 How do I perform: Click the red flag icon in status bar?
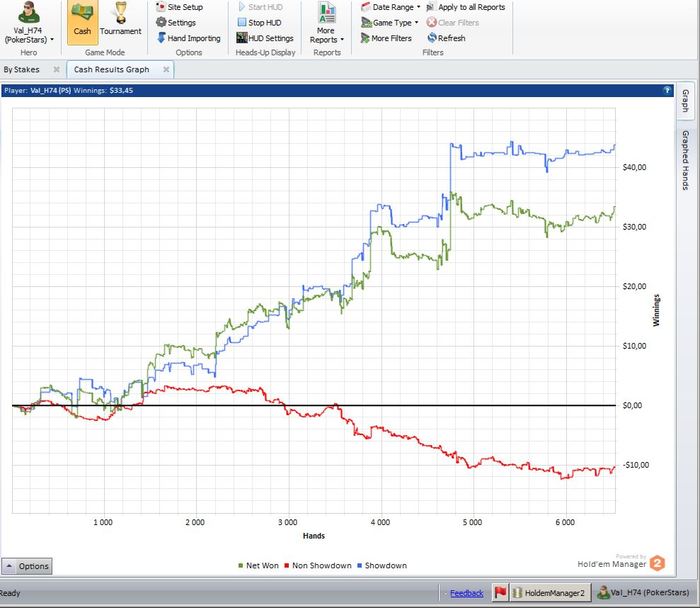(500, 592)
